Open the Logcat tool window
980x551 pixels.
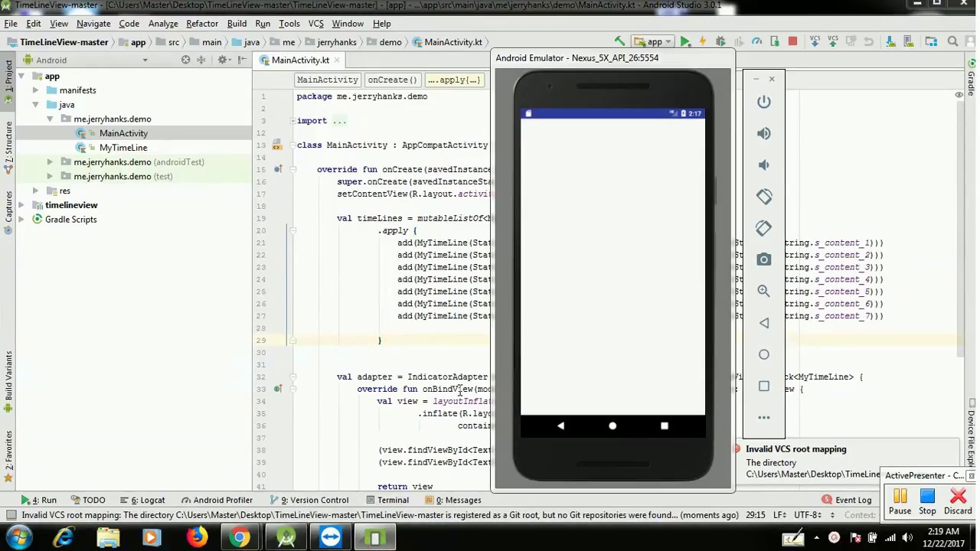click(x=147, y=500)
